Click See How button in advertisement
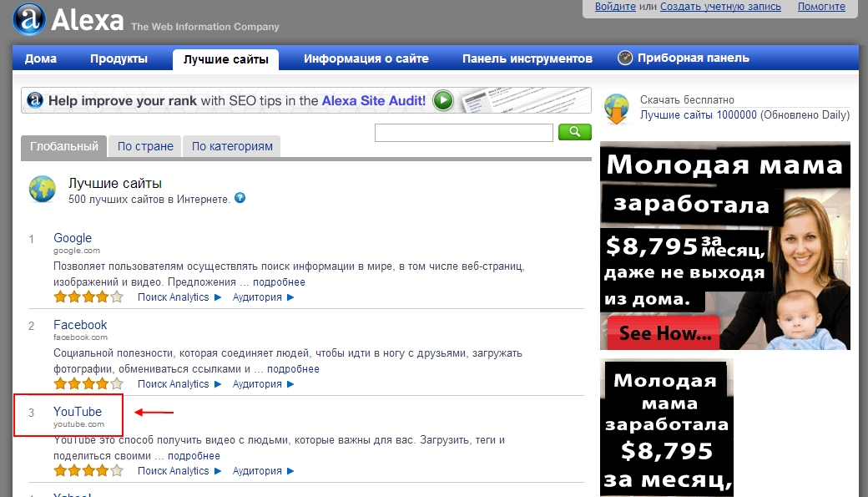 click(664, 333)
